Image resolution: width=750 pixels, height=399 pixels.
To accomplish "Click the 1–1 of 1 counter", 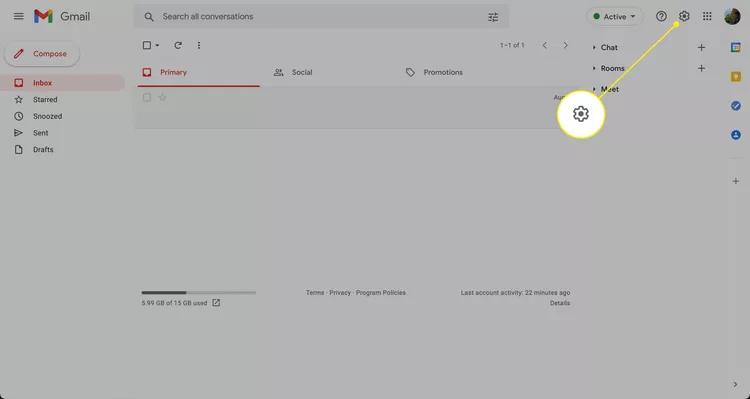I will coord(512,45).
